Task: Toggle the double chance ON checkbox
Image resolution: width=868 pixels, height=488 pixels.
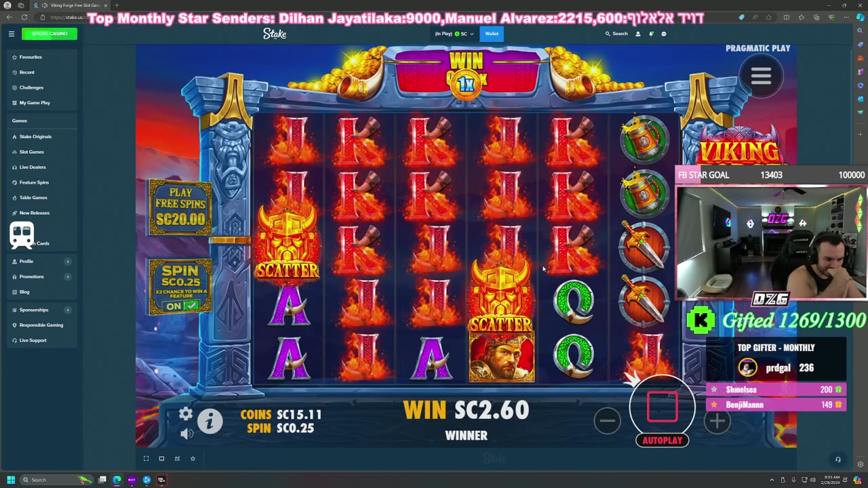Action: click(181, 306)
